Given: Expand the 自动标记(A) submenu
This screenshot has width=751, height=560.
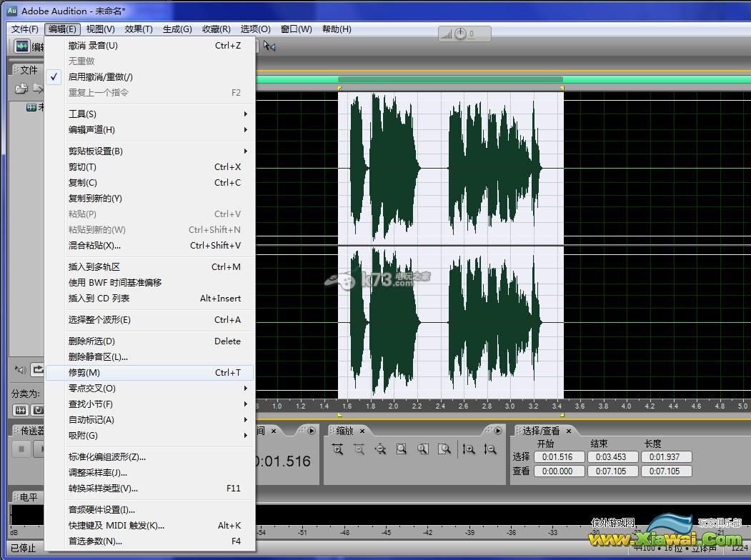Looking at the screenshot, I should pos(149,420).
